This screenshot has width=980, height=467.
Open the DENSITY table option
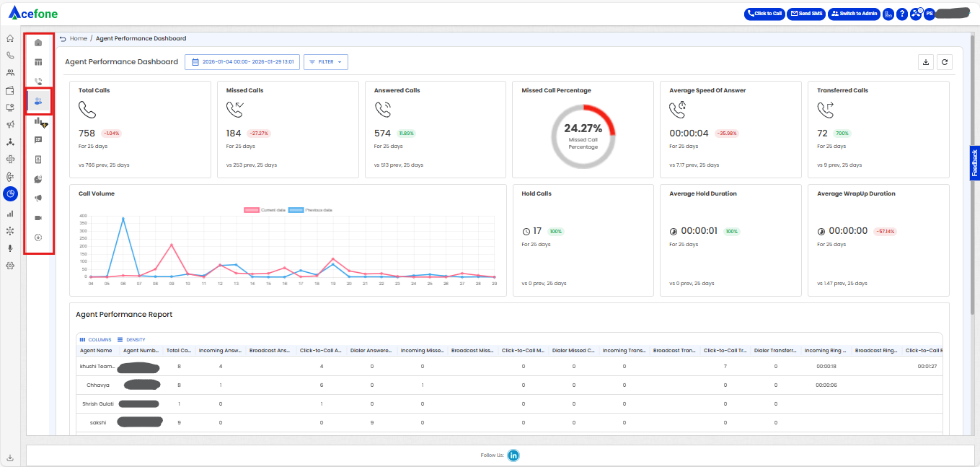(x=131, y=339)
